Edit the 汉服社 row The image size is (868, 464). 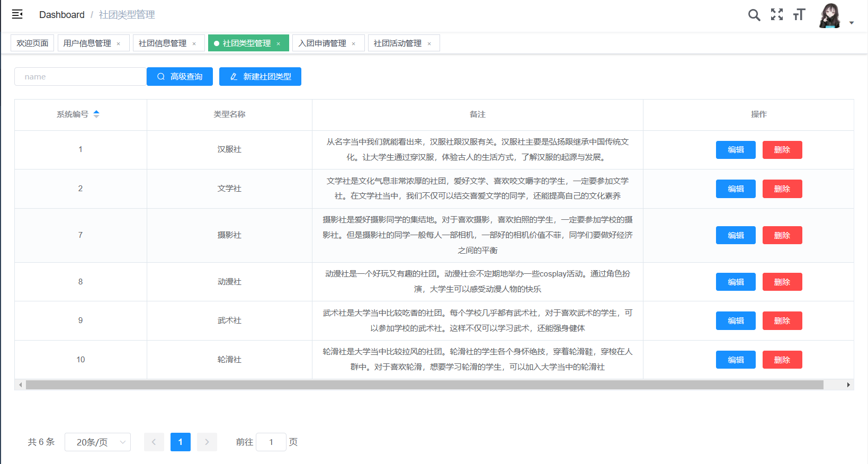(x=735, y=150)
